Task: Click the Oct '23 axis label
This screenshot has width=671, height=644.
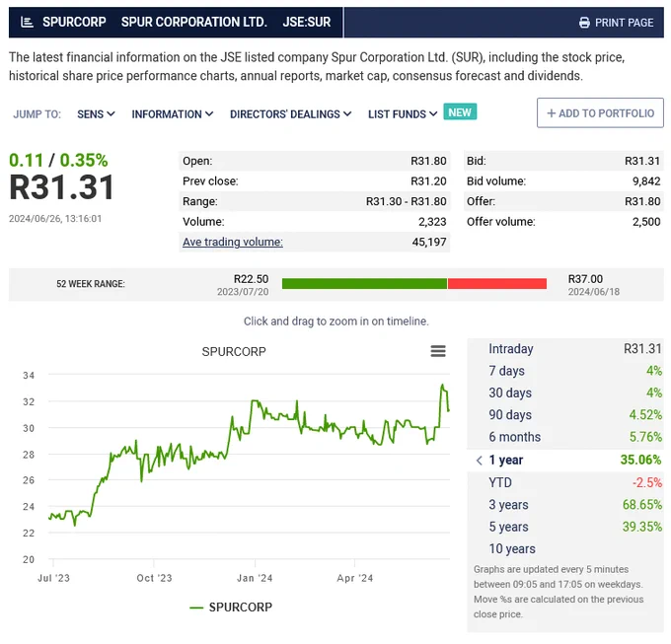Action: pyautogui.click(x=154, y=578)
